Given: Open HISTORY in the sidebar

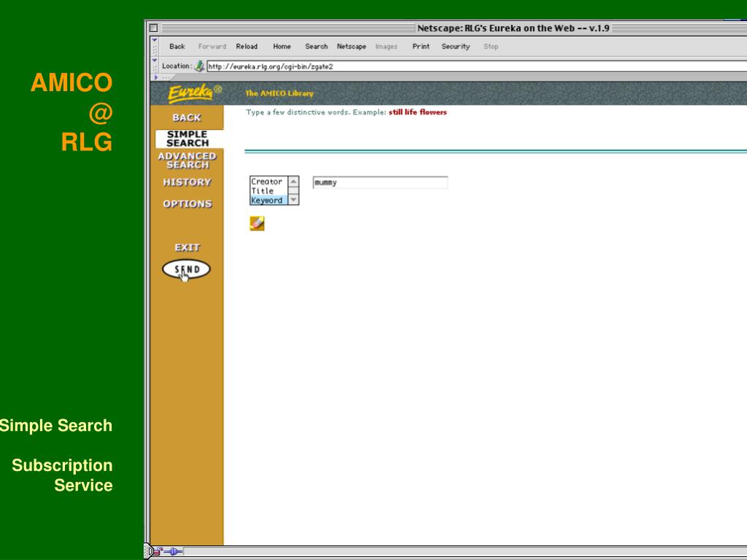Looking at the screenshot, I should click(187, 182).
